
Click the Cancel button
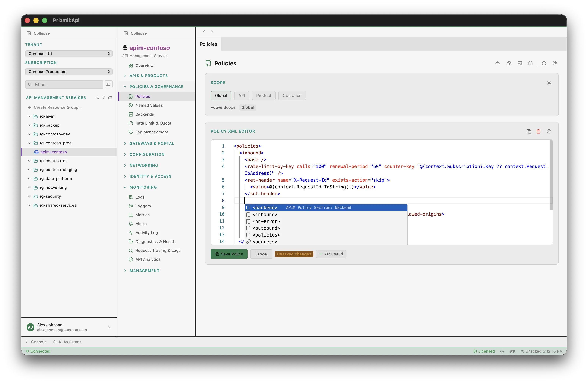click(x=261, y=254)
